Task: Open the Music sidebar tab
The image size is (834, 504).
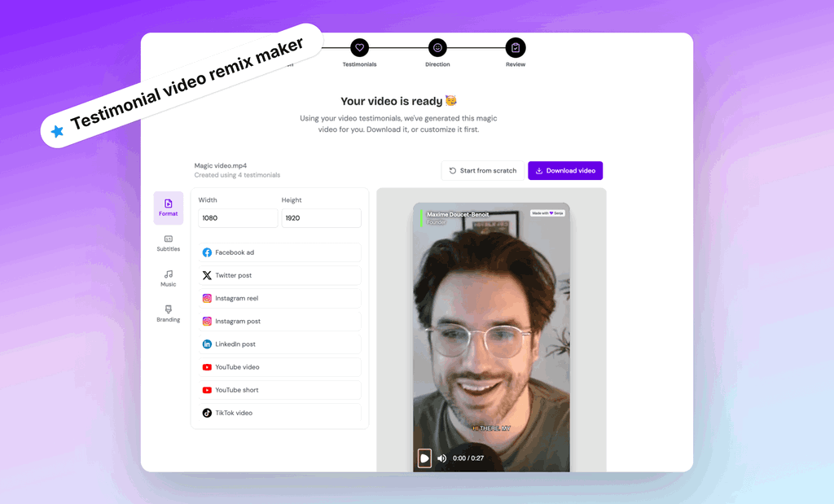Action: [x=168, y=278]
